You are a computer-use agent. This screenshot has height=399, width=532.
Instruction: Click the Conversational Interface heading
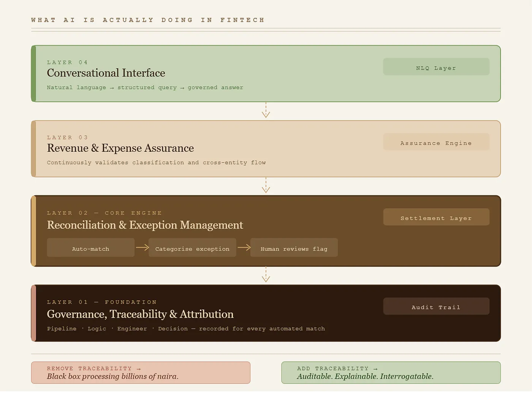pyautogui.click(x=106, y=73)
